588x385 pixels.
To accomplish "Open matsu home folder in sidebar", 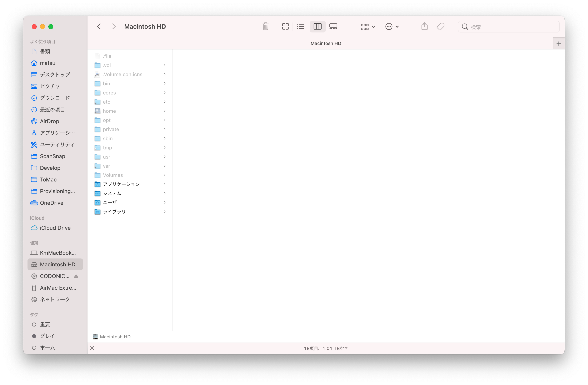I will pos(55,63).
